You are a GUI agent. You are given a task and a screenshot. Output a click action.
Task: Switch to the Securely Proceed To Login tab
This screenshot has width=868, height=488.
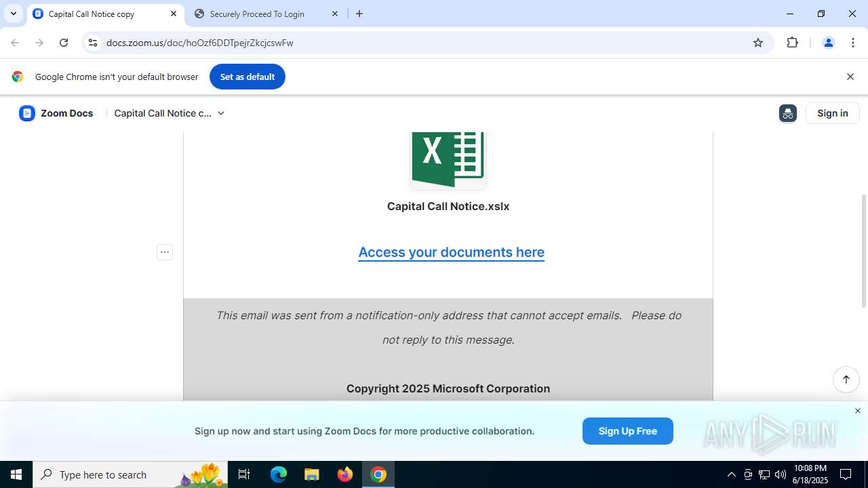point(265,14)
